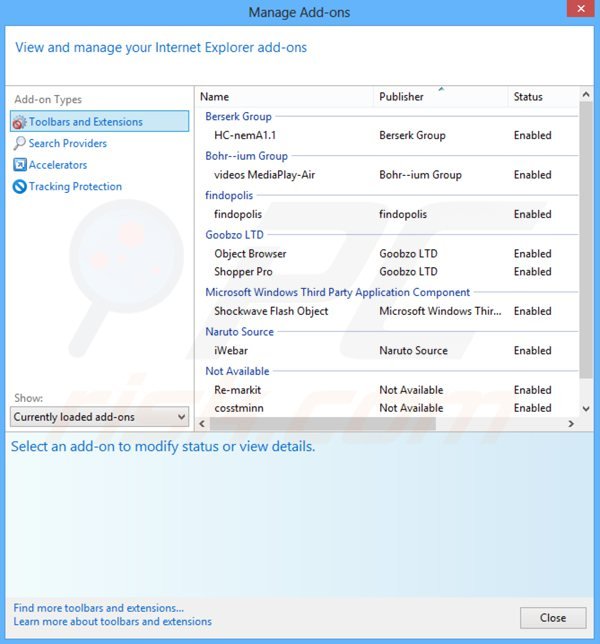Click Berserk Group publisher cell

[412, 136]
